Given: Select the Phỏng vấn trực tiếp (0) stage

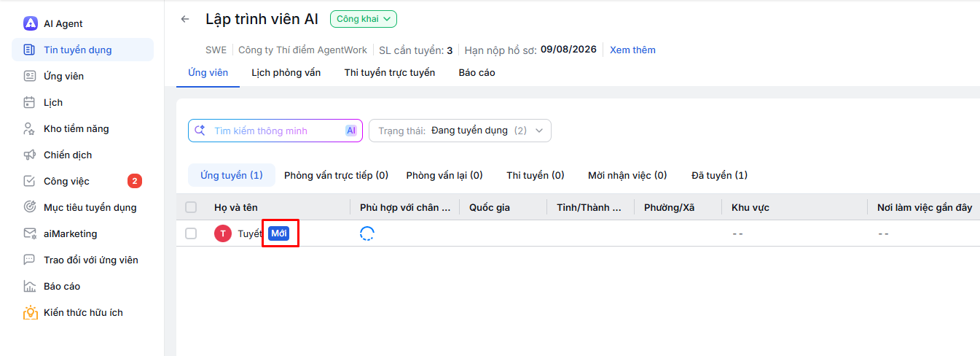Looking at the screenshot, I should pos(336,175).
